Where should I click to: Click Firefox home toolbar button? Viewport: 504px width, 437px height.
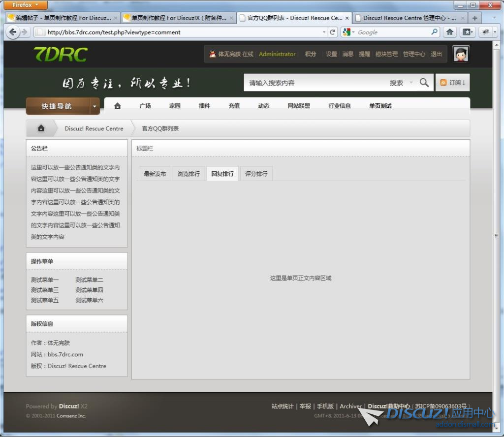(449, 32)
